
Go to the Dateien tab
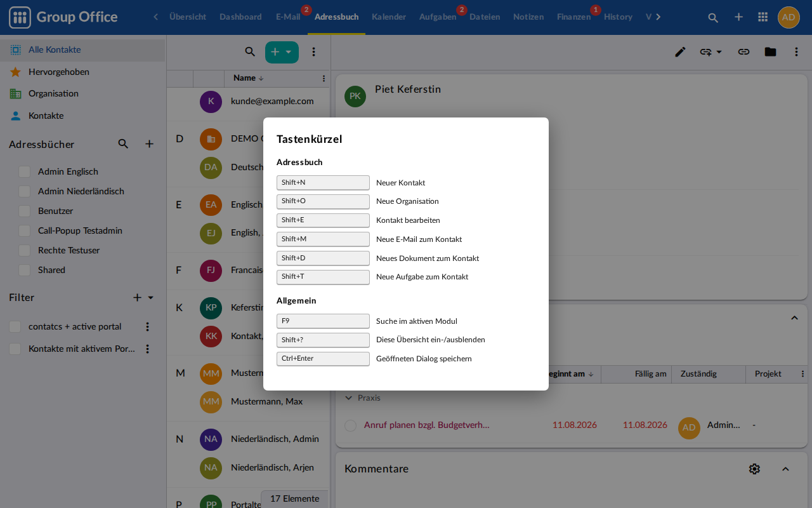[x=485, y=17]
